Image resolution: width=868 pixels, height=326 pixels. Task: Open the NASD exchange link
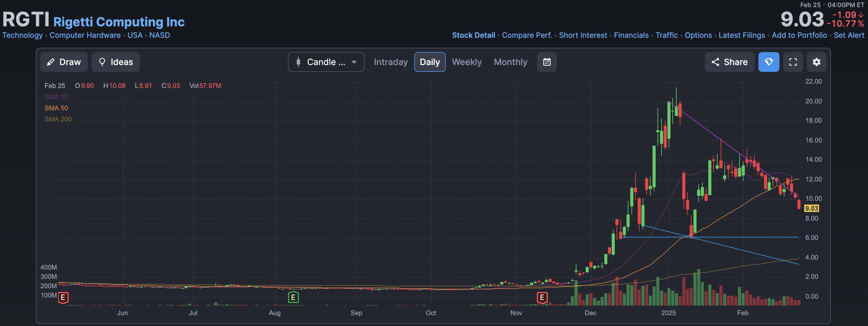(x=159, y=35)
